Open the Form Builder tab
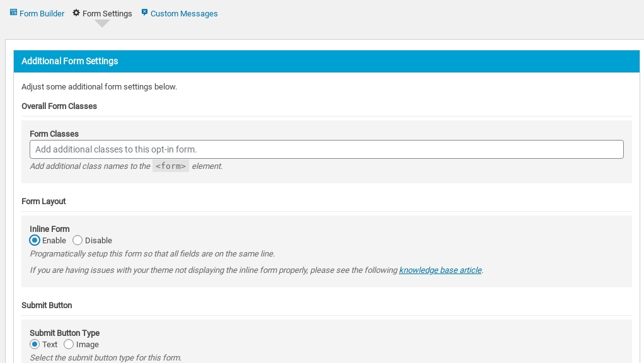Viewport: 644px width, 363px height. click(x=42, y=13)
